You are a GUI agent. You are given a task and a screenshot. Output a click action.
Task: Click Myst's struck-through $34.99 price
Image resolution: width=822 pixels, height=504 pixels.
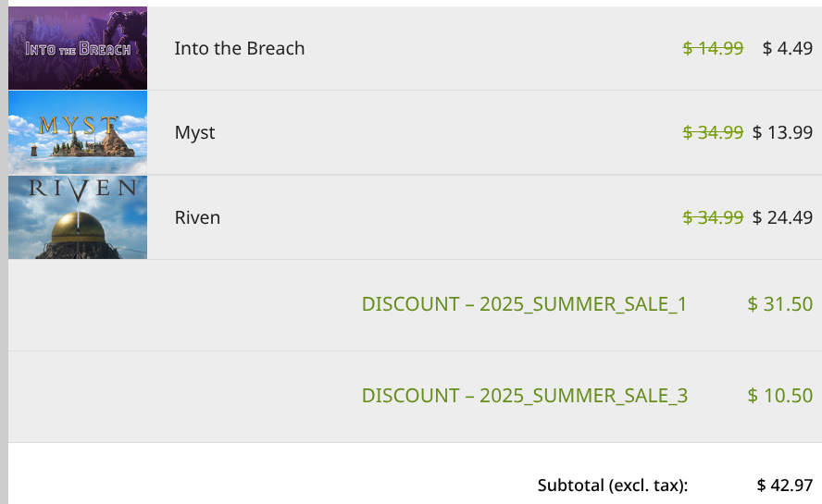(x=713, y=132)
